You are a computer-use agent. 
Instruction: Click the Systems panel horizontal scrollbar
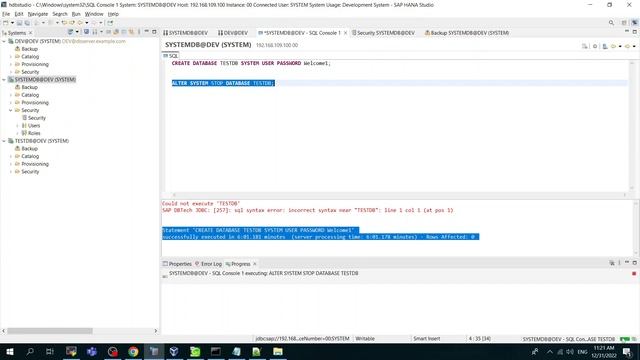tap(50, 331)
